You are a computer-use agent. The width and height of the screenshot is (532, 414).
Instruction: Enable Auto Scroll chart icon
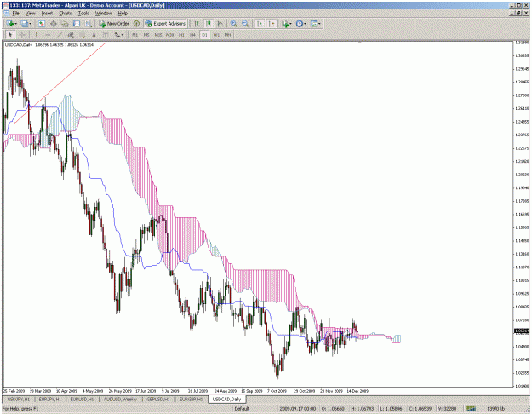(x=260, y=24)
